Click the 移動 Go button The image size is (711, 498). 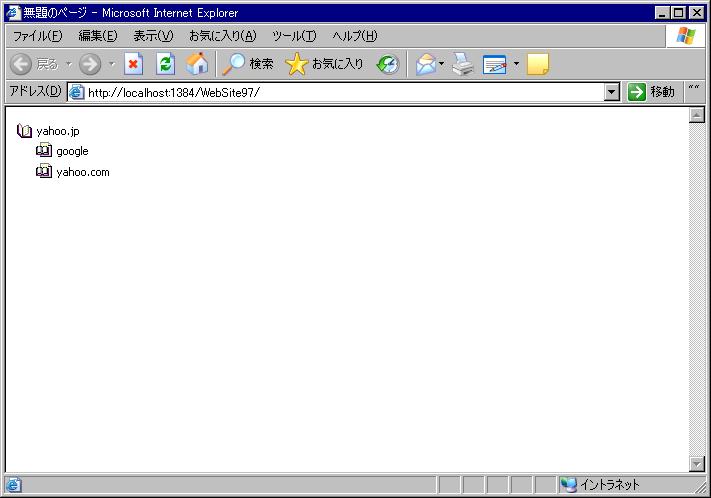[652, 92]
